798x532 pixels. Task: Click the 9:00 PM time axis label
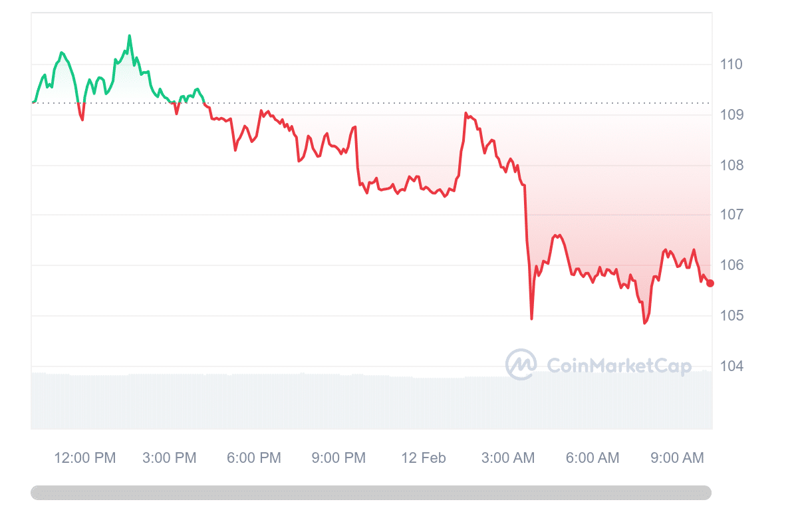tap(338, 458)
